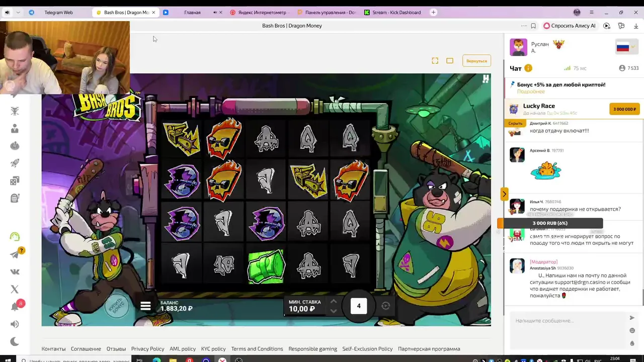This screenshot has height=362, width=644.
Task: Open the Windows Start menu
Action: [8, 360]
